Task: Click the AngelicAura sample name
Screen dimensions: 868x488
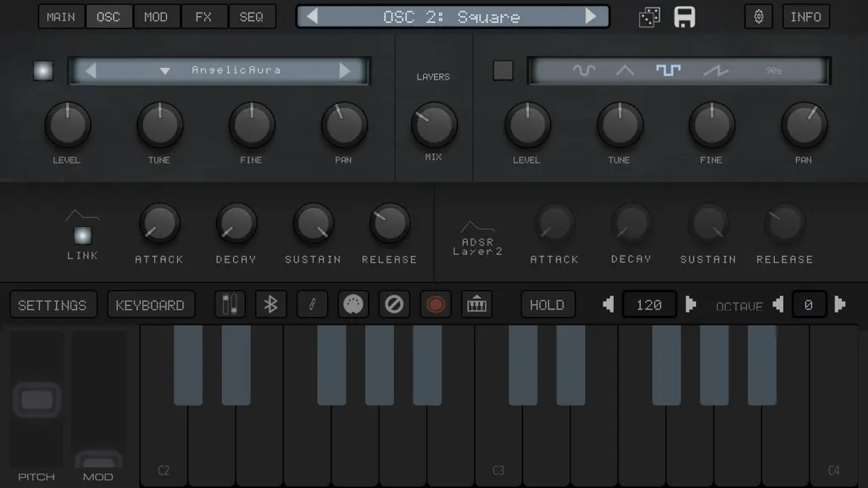Action: click(236, 70)
